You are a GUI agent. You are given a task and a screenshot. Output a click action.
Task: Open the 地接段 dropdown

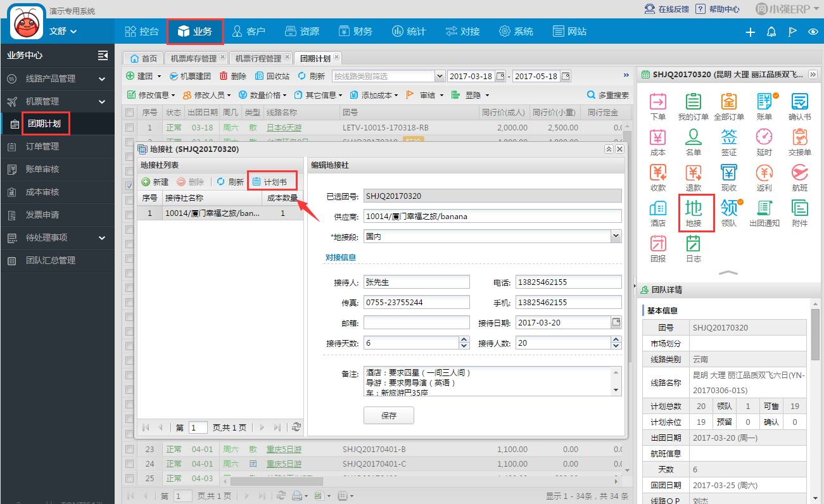click(x=616, y=236)
